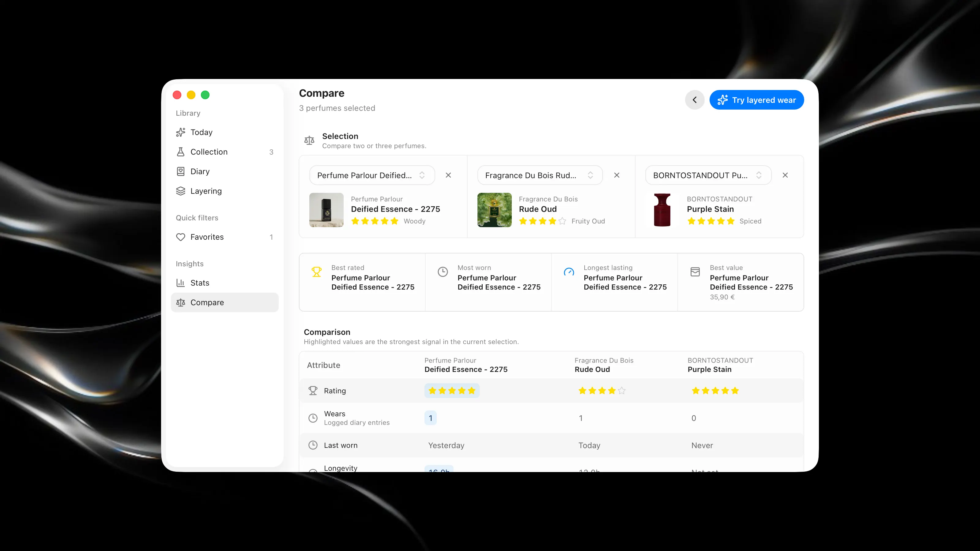
Task: Click the Today last worn value
Action: 589,445
